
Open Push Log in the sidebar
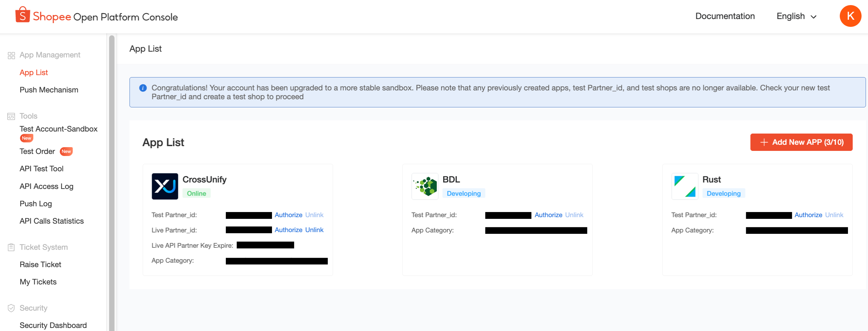[x=36, y=204]
